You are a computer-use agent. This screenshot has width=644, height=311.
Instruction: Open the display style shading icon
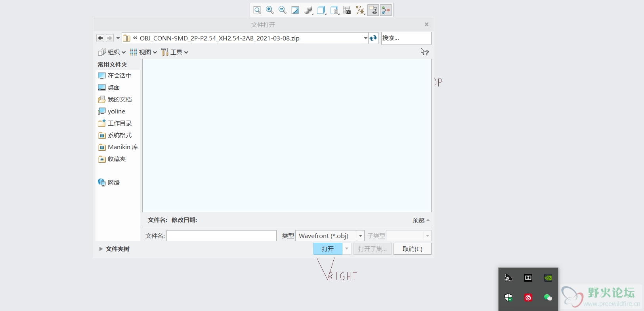(x=308, y=10)
